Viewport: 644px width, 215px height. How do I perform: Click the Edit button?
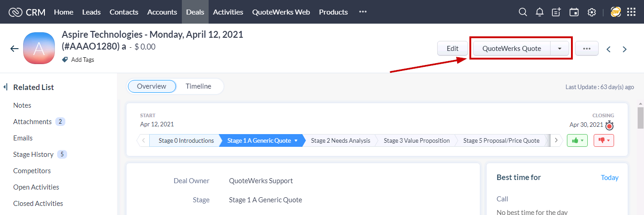[x=452, y=49]
